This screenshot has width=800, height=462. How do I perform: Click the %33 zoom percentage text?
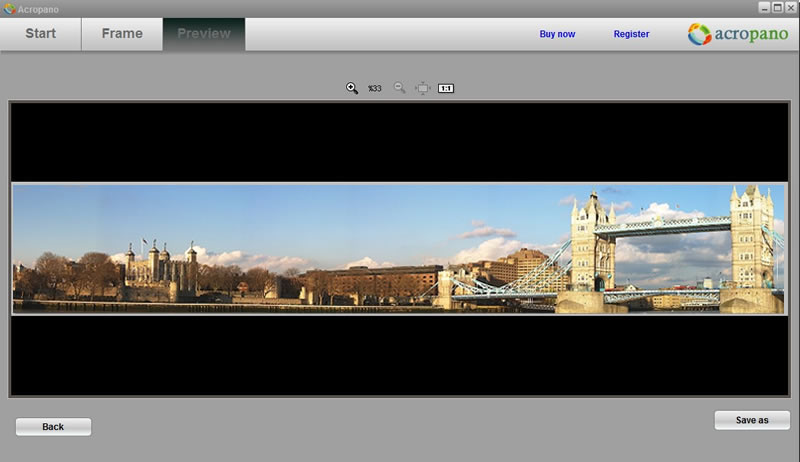click(375, 89)
